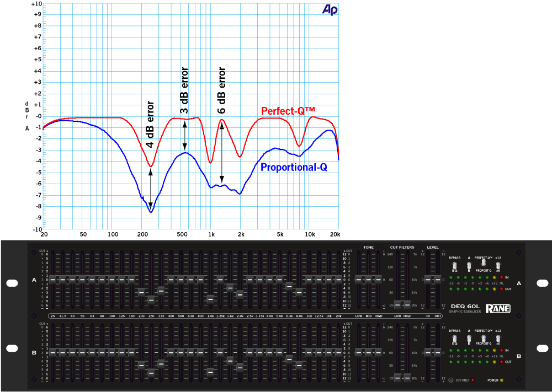Click channel A LEVEL IN slider knob
This screenshot has height=392, width=552.
coord(428,280)
